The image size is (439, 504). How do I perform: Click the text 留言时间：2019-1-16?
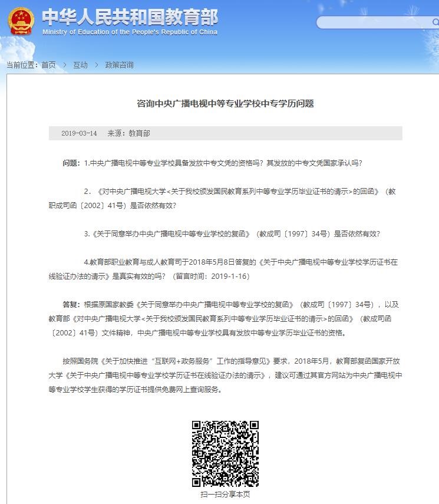coord(211,276)
